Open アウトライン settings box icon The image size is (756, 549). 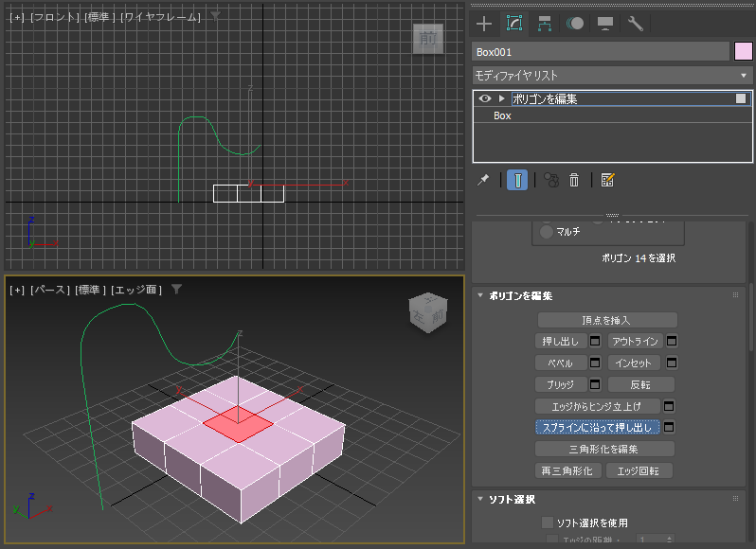(x=671, y=341)
